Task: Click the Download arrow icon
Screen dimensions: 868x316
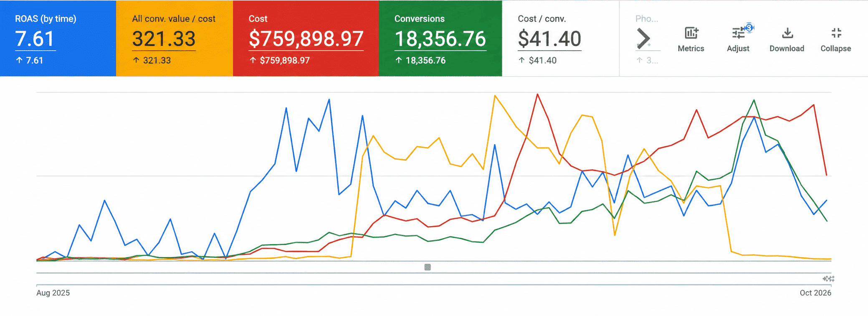Action: (x=787, y=33)
